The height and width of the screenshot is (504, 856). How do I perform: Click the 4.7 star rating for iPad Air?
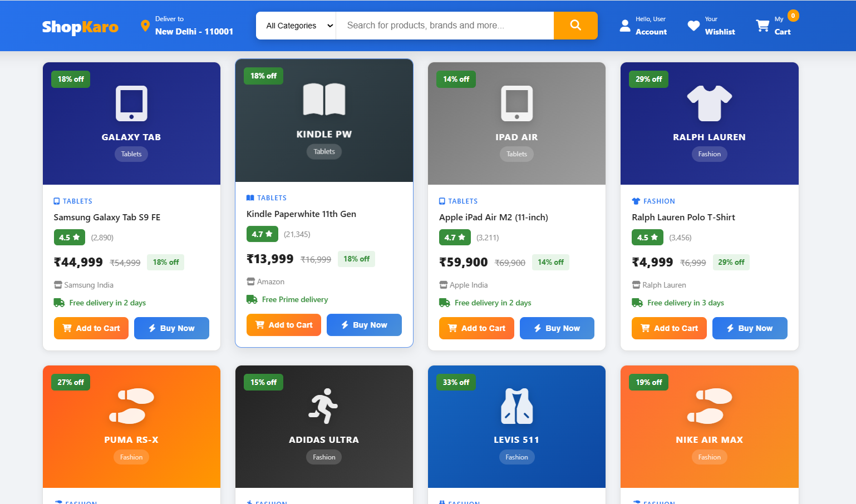click(x=455, y=238)
